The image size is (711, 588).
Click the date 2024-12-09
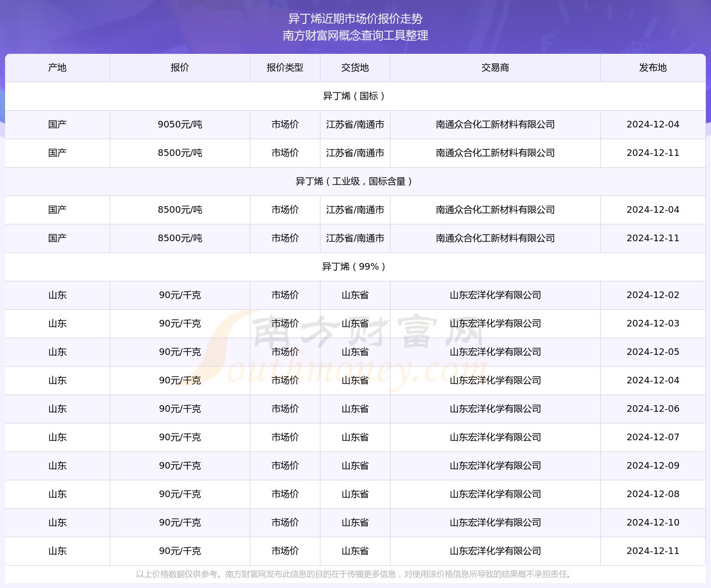pyautogui.click(x=653, y=466)
